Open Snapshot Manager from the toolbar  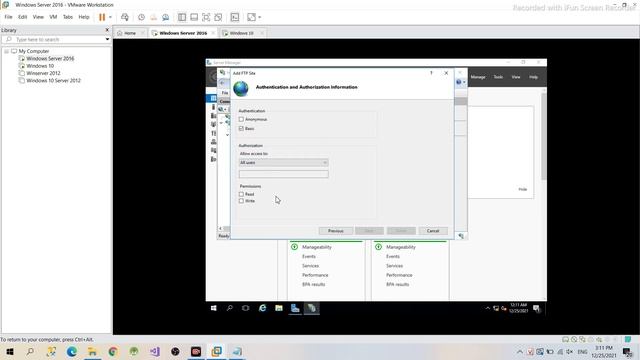(166, 17)
